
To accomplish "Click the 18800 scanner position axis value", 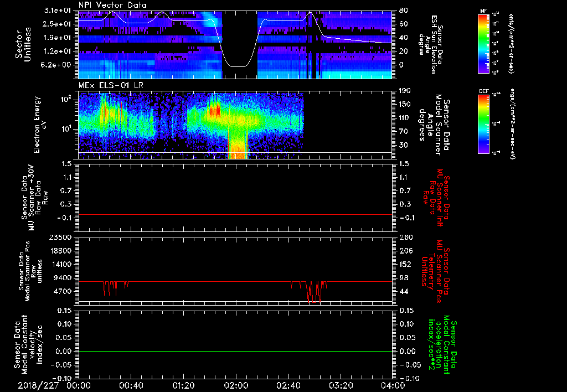I will (x=60, y=251).
